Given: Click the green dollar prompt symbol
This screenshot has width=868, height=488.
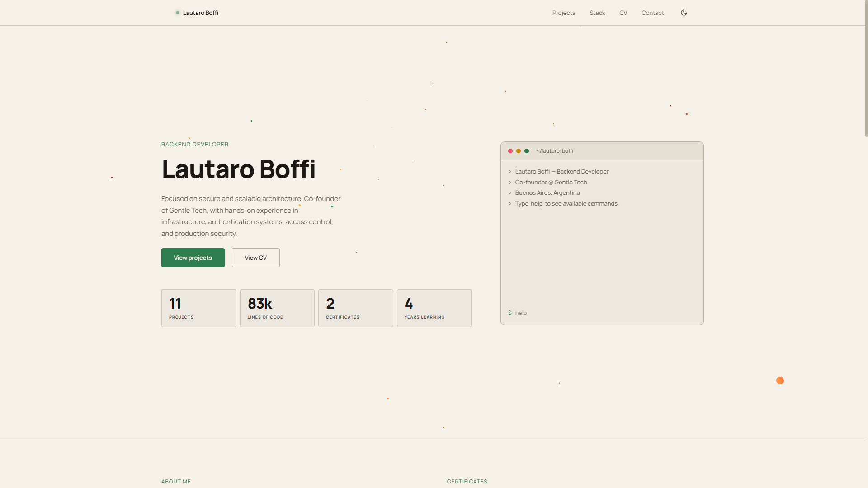Looking at the screenshot, I should (510, 313).
